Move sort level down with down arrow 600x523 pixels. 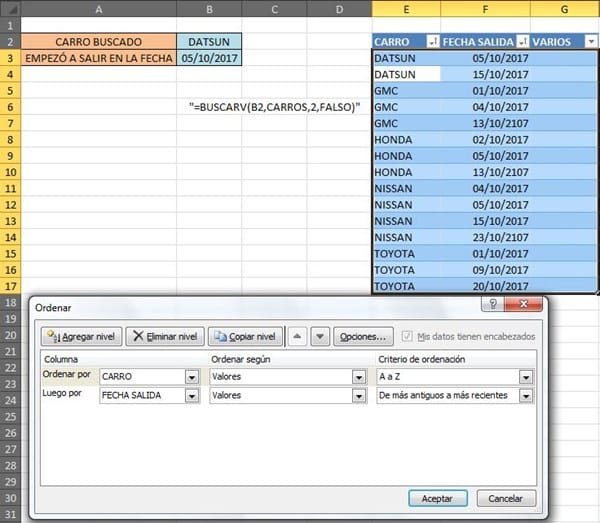319,337
